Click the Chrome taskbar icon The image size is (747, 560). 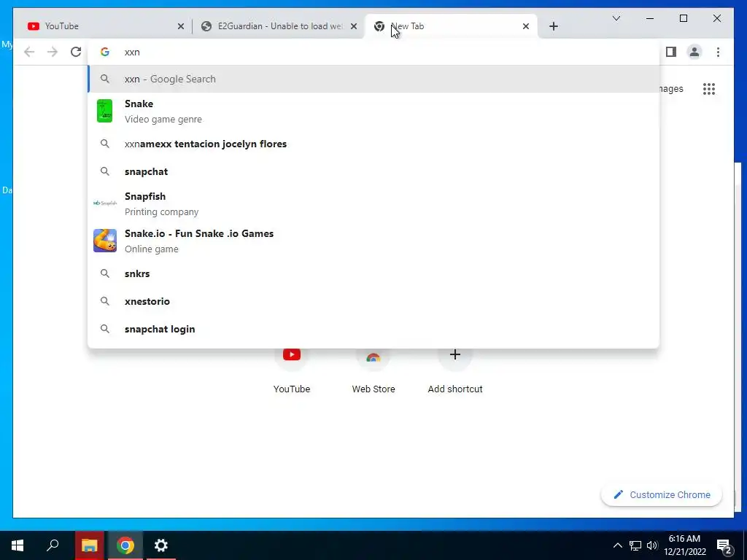(x=125, y=545)
